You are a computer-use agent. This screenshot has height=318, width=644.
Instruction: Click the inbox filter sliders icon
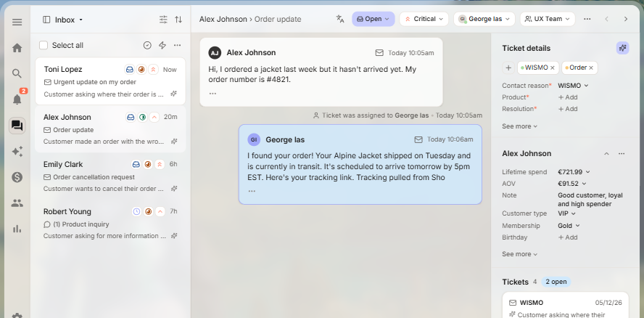coord(163,20)
